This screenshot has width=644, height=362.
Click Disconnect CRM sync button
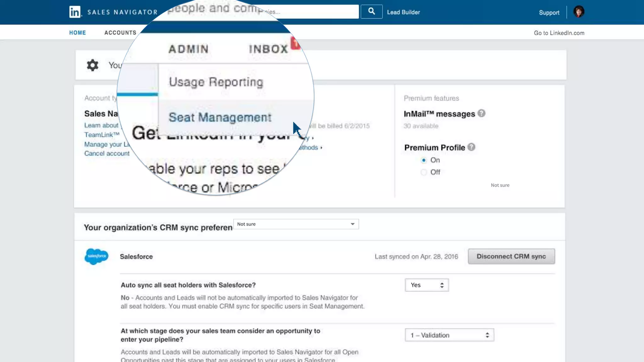click(x=511, y=256)
